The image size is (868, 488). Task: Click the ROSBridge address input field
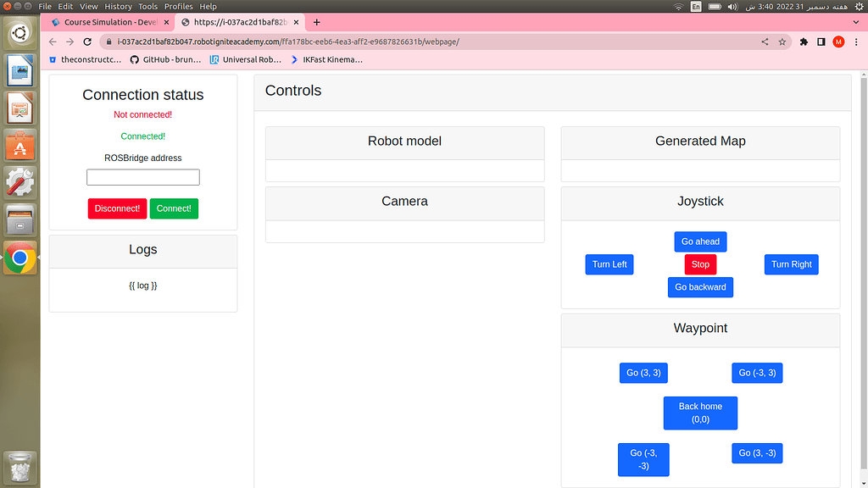pos(142,177)
